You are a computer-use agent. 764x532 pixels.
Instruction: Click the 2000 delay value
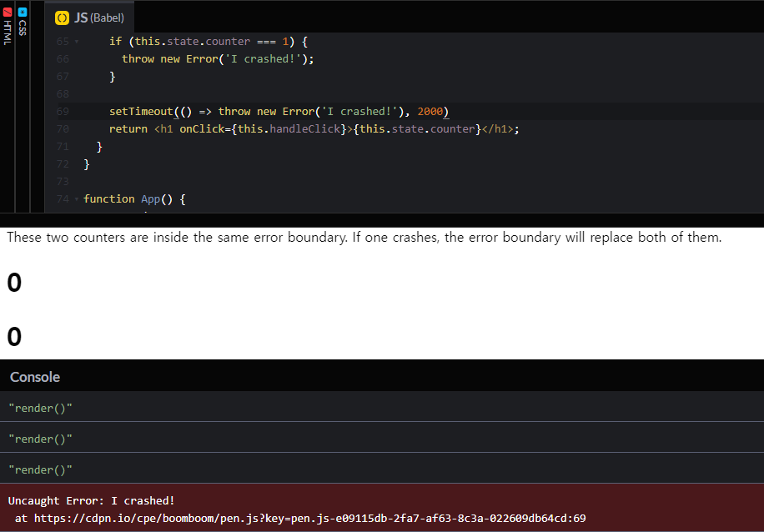click(x=430, y=112)
